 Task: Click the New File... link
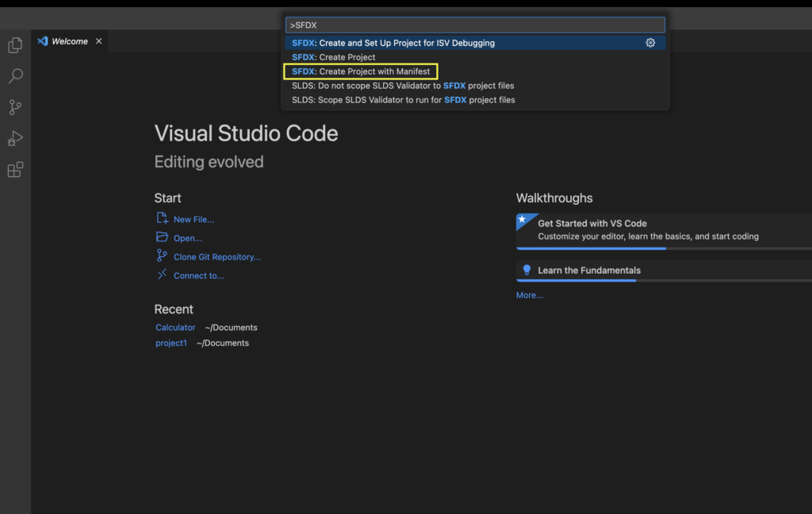193,219
